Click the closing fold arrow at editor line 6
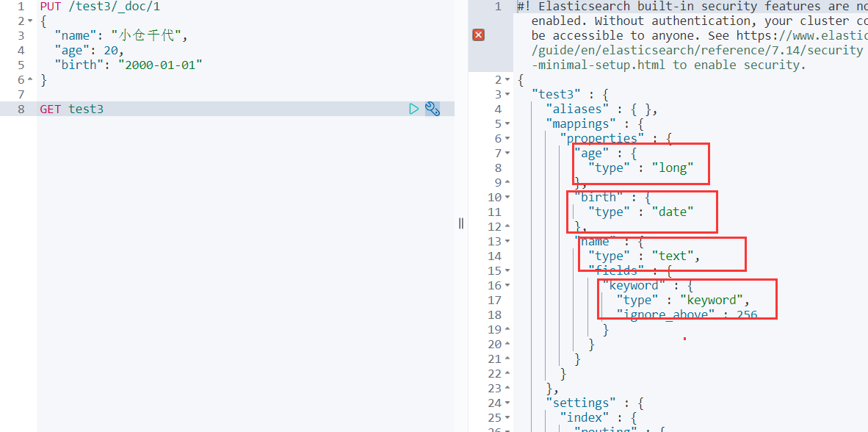 pos(30,80)
